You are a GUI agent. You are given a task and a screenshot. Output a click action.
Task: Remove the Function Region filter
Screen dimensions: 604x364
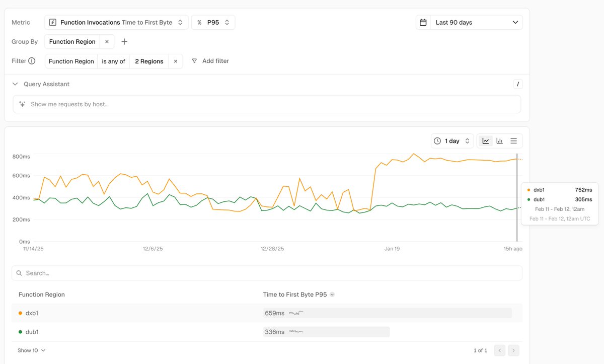[x=176, y=61]
